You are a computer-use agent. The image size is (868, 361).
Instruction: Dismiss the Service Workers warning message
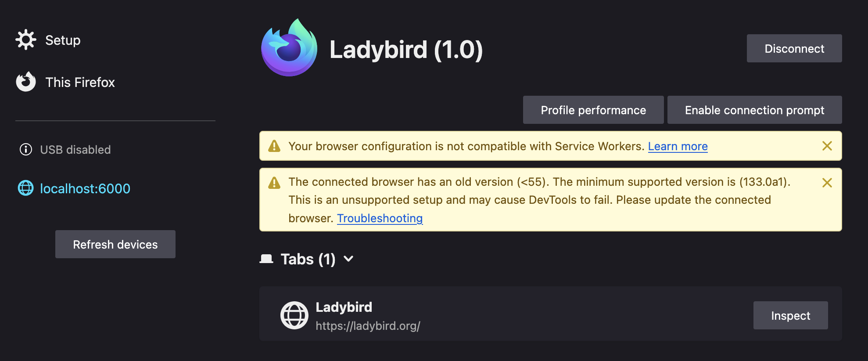point(827,146)
